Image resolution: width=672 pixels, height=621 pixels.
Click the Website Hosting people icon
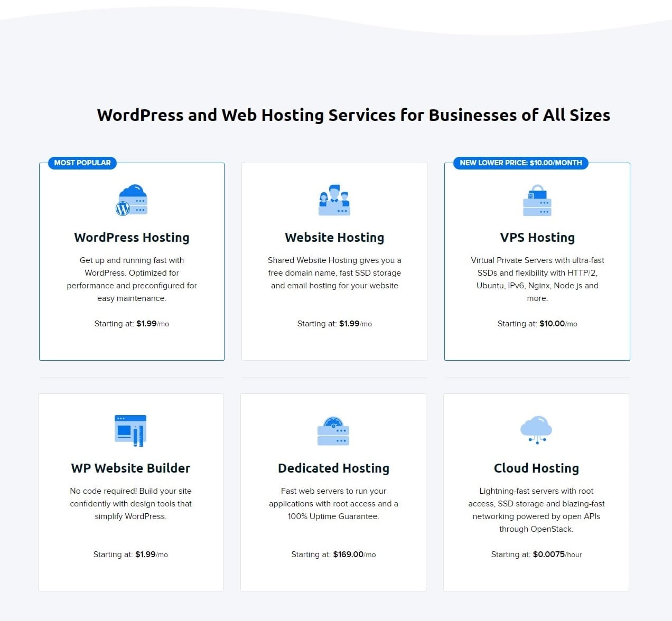[x=334, y=200]
